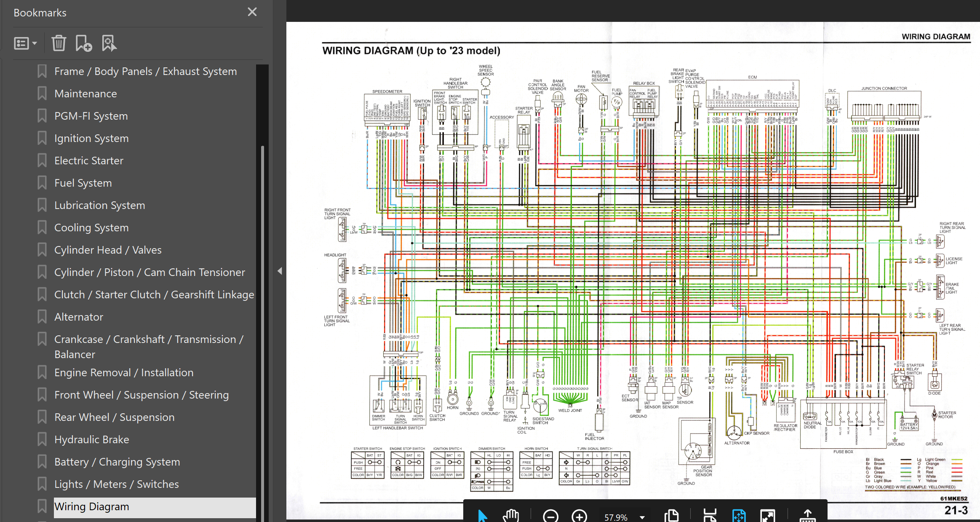Image resolution: width=980 pixels, height=522 pixels.
Task: Add a new bookmark
Action: point(83,43)
